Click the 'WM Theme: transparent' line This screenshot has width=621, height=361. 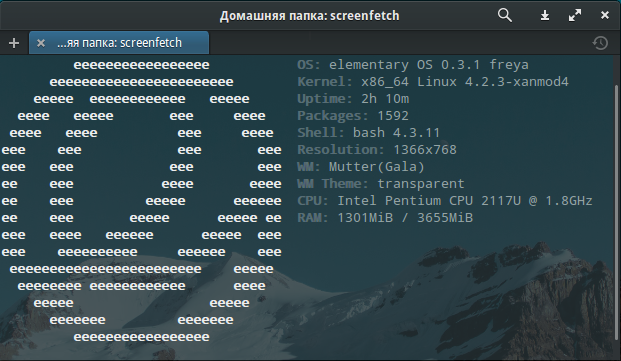click(381, 184)
